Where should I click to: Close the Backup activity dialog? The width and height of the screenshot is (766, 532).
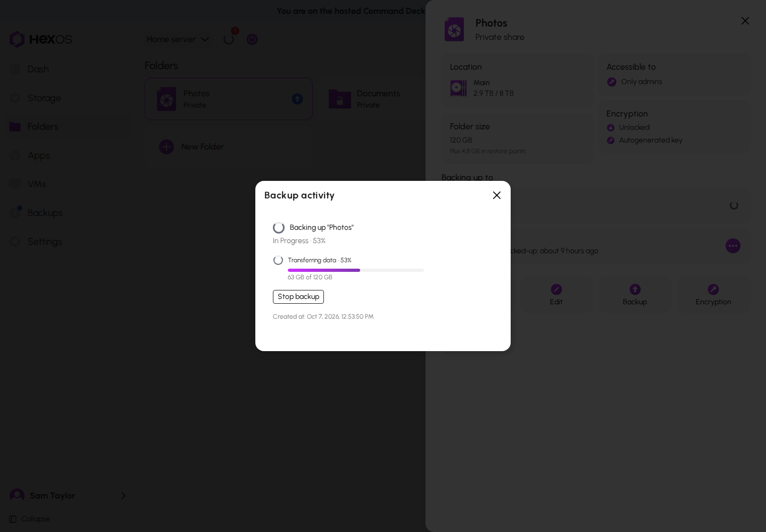497,195
